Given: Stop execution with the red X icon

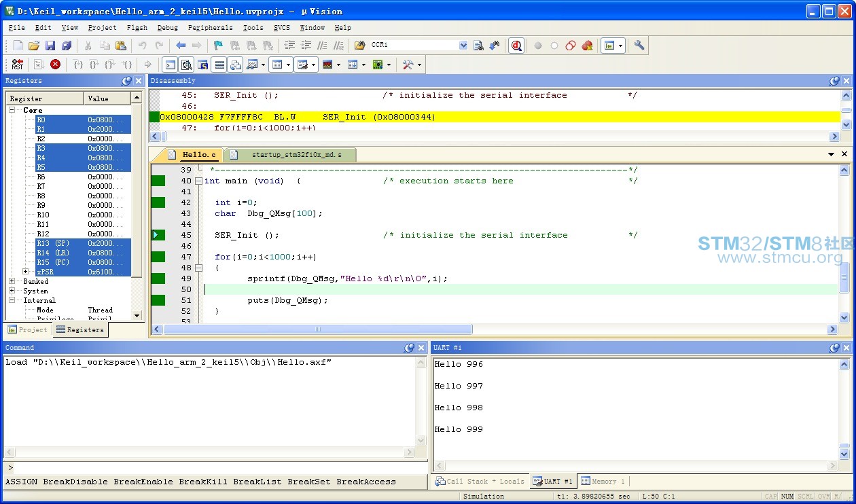Looking at the screenshot, I should coord(56,65).
